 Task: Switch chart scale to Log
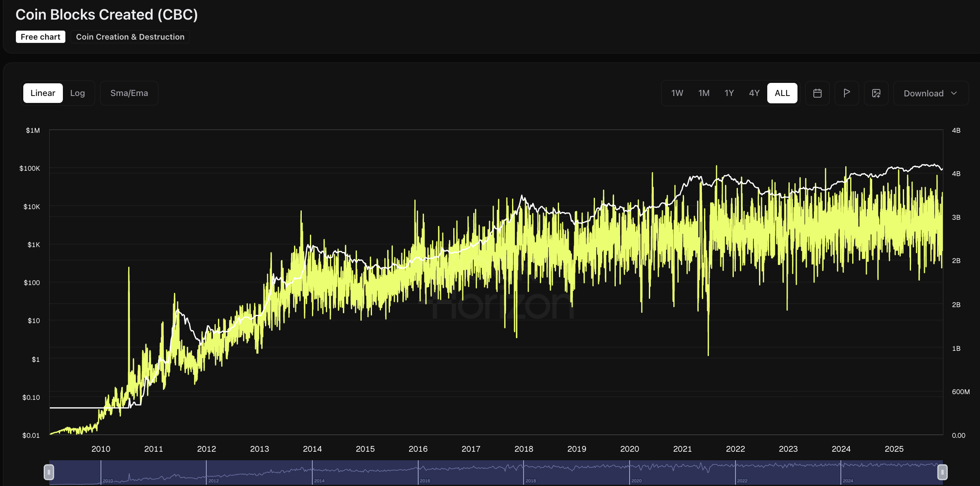(x=78, y=93)
